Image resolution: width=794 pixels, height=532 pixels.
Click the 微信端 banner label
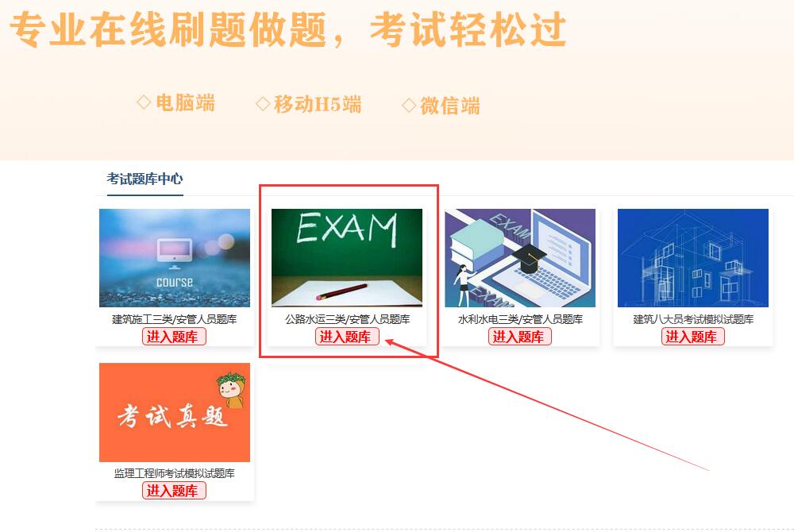pyautogui.click(x=450, y=106)
